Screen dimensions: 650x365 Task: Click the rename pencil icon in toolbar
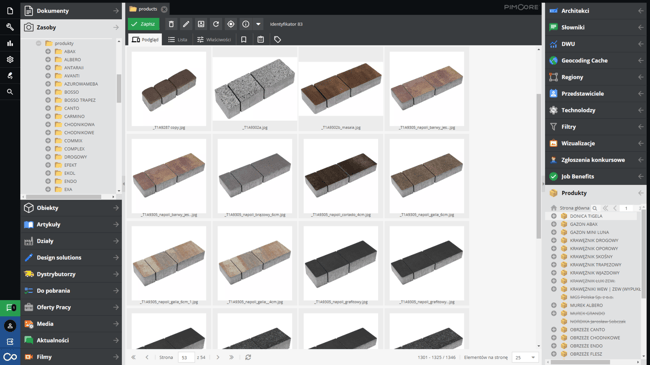click(186, 24)
